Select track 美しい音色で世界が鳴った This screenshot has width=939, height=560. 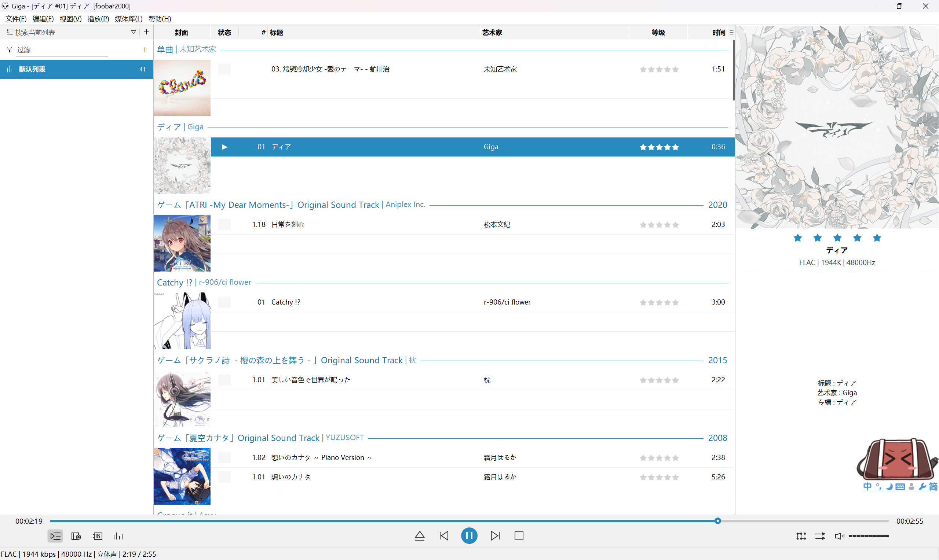(x=472, y=380)
